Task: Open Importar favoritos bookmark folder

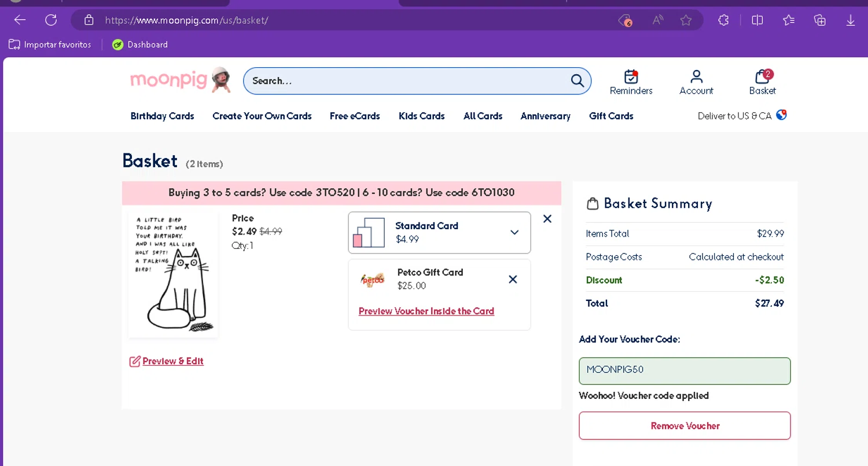Action: tap(50, 45)
